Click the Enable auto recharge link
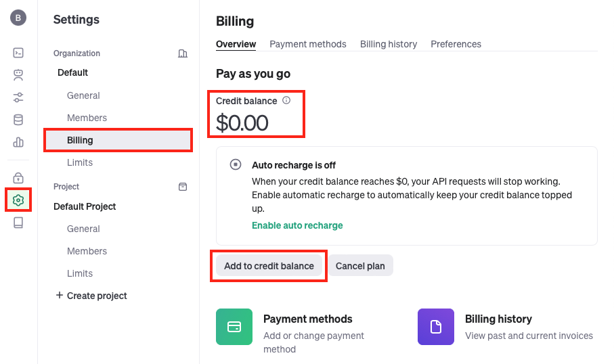This screenshot has height=364, width=614. pyautogui.click(x=297, y=225)
